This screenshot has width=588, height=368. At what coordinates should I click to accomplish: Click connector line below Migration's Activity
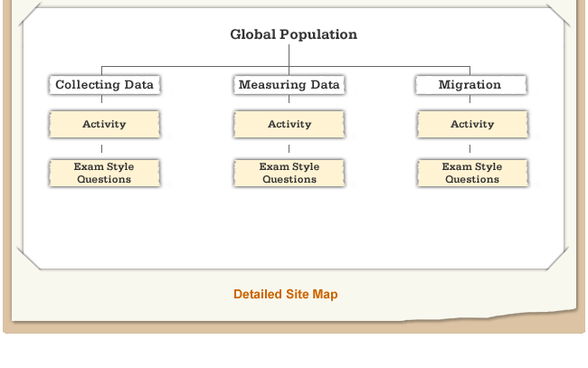pos(469,148)
